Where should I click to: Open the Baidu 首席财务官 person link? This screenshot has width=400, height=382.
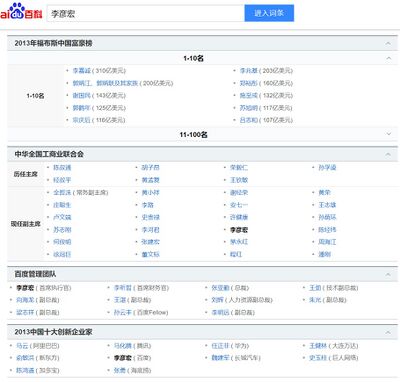tap(123, 288)
